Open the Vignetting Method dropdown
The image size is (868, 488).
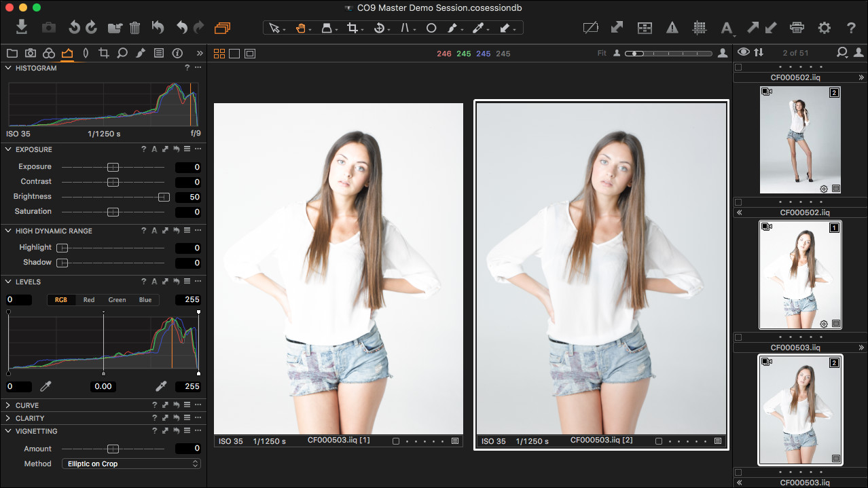pyautogui.click(x=131, y=464)
